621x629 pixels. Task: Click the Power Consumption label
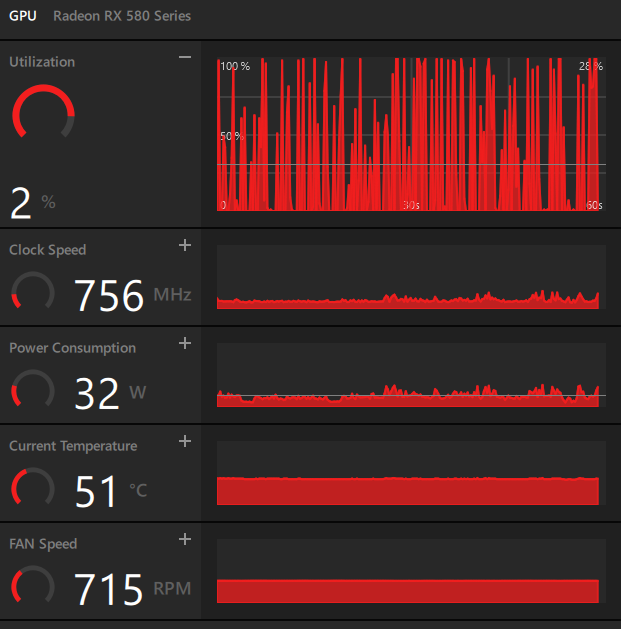73,348
